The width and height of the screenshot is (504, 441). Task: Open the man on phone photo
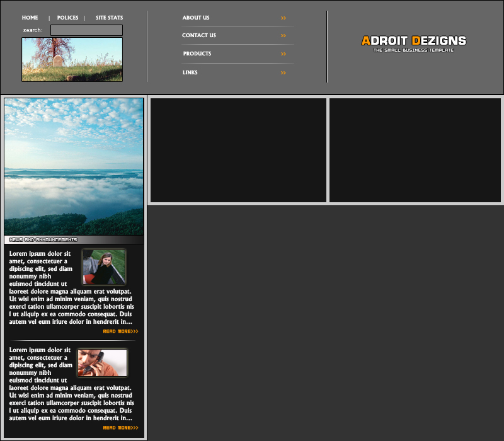click(x=102, y=363)
